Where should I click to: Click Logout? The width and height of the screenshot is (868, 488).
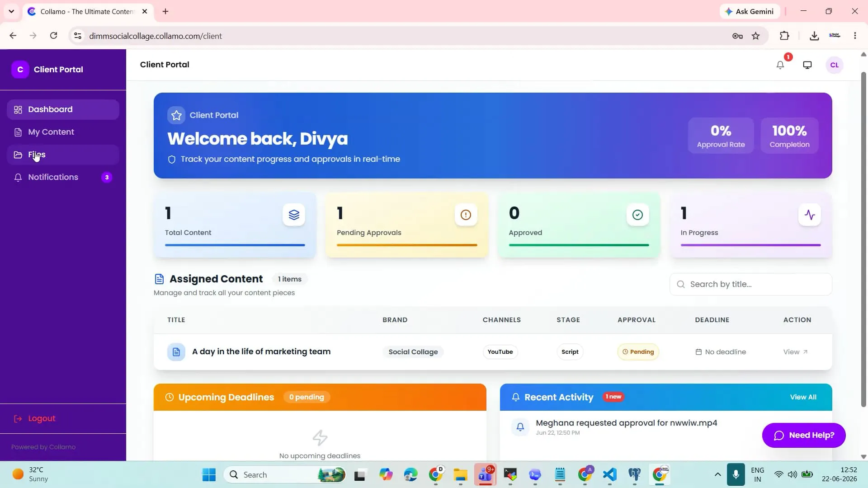(35, 419)
